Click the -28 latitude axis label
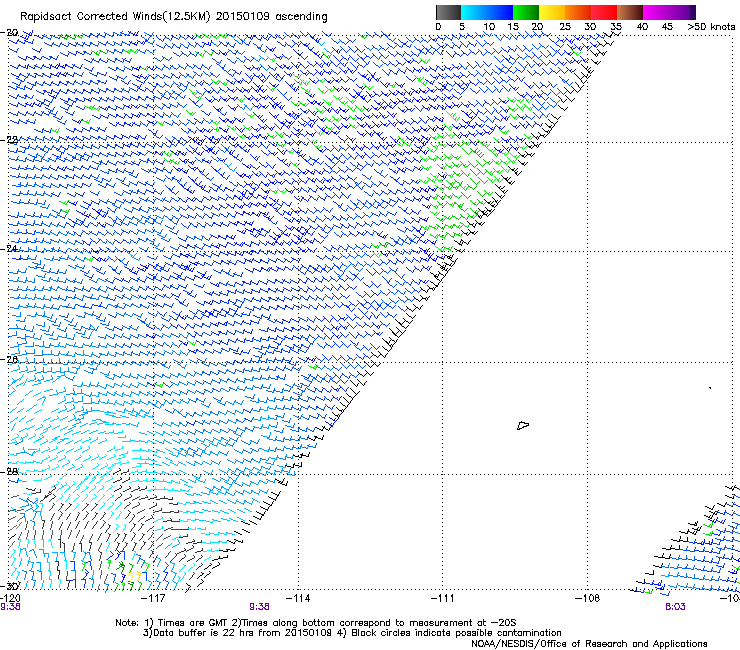This screenshot has height=650, width=740. 9,471
